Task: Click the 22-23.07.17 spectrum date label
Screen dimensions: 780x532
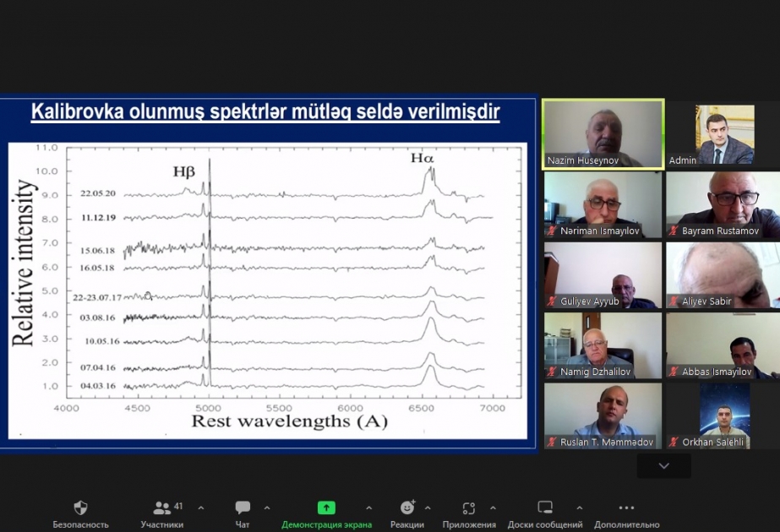Action: click(97, 297)
